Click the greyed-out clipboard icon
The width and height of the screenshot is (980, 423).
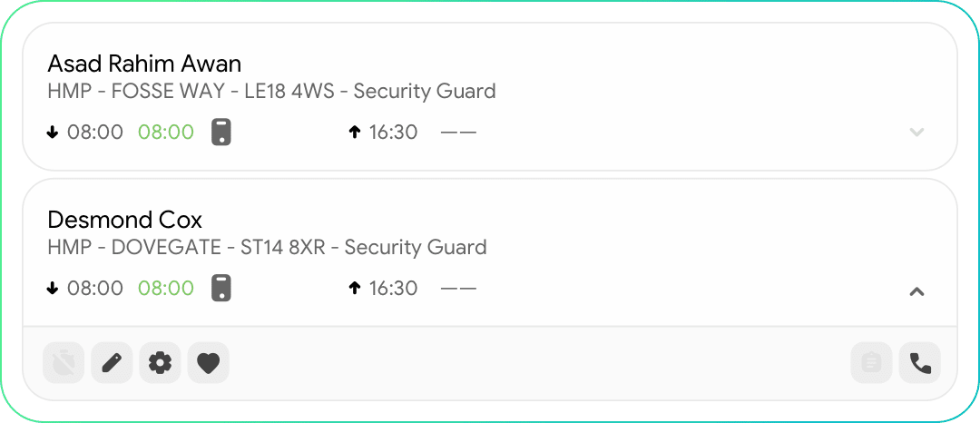872,364
